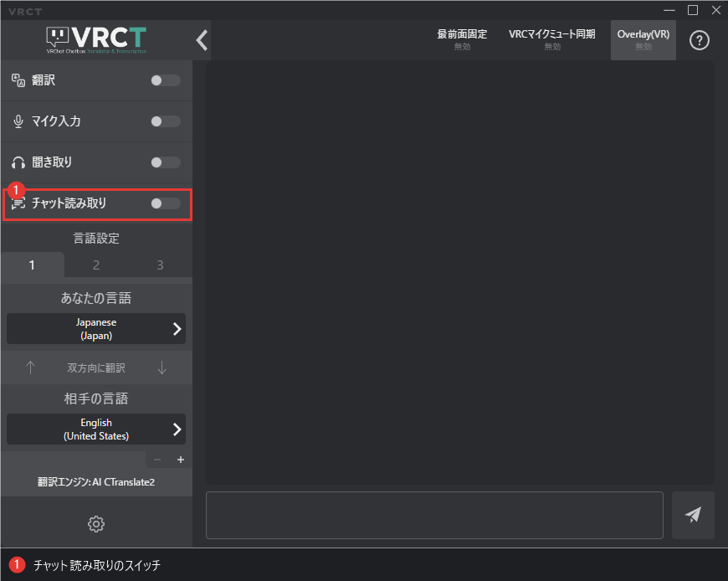Maximize the VRCT window
Image resolution: width=728 pixels, height=581 pixels.
[x=693, y=10]
